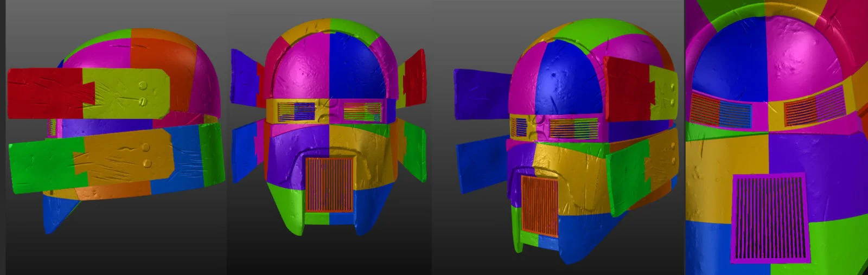Click large orange mouth grille on front-view helmet
Screen dimensions: 868x275
tap(329, 184)
